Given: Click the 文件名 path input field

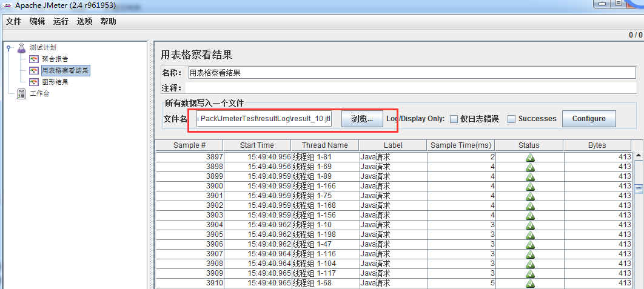Looking at the screenshot, I should (x=264, y=119).
